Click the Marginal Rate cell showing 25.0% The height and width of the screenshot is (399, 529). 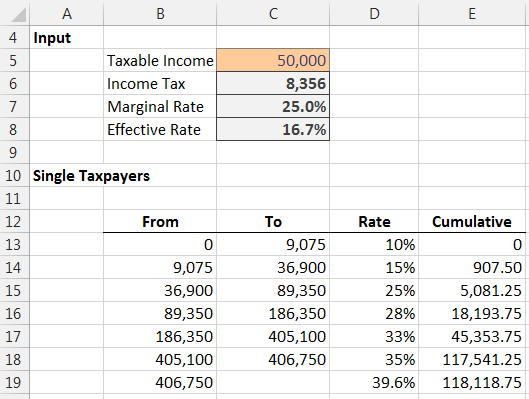[273, 106]
